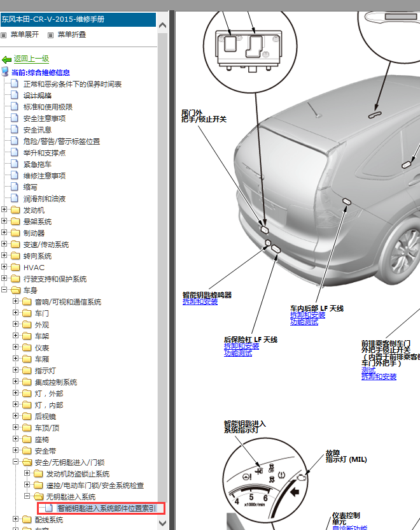The width and height of the screenshot is (420, 530).
Task: Click the 菜单展开 expand-all icon
Action: pyautogui.click(x=4, y=35)
